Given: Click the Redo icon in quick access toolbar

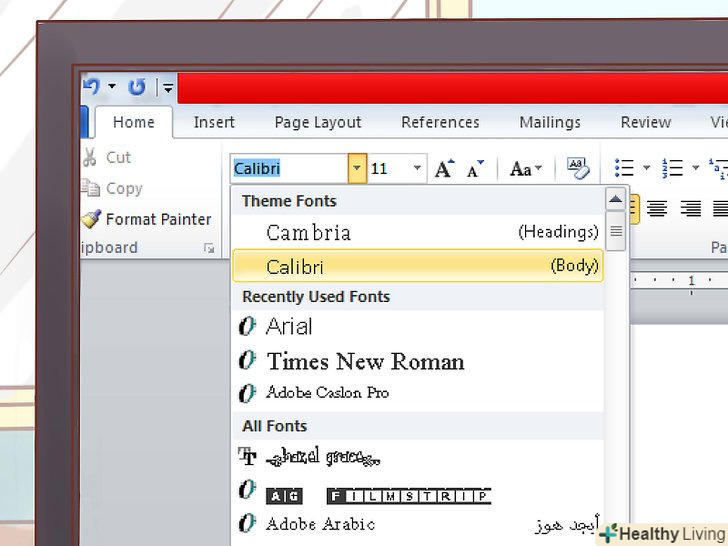Looking at the screenshot, I should [137, 87].
